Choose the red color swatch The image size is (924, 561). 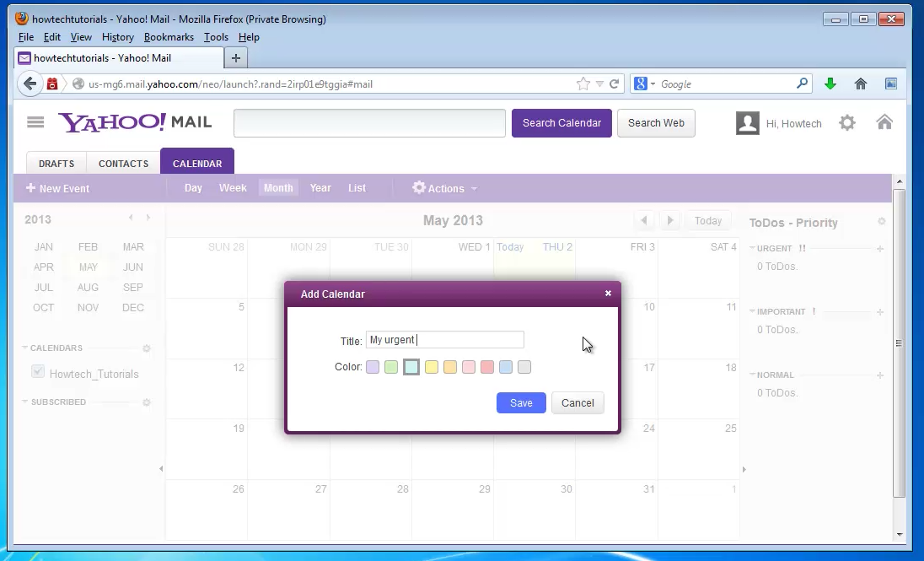pyautogui.click(x=486, y=367)
